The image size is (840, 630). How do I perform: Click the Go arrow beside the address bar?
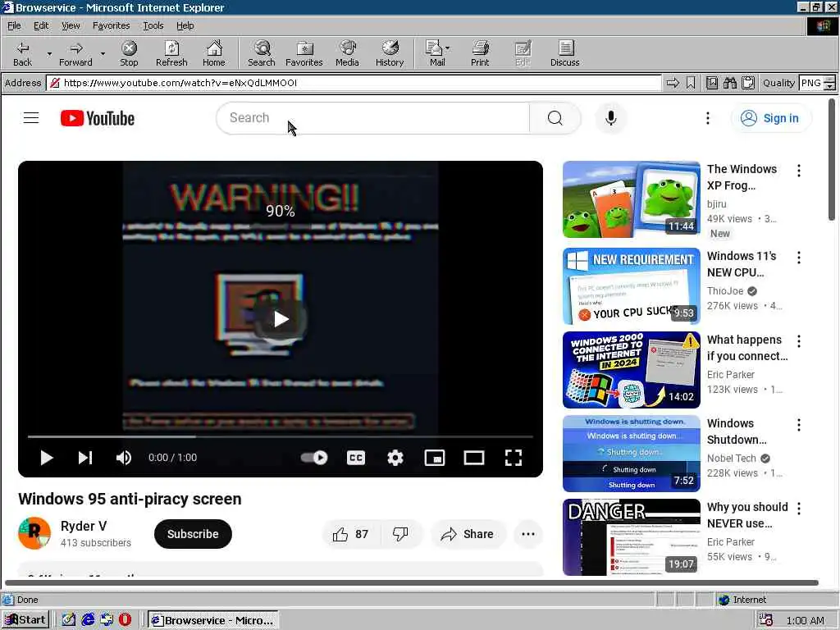click(x=673, y=83)
